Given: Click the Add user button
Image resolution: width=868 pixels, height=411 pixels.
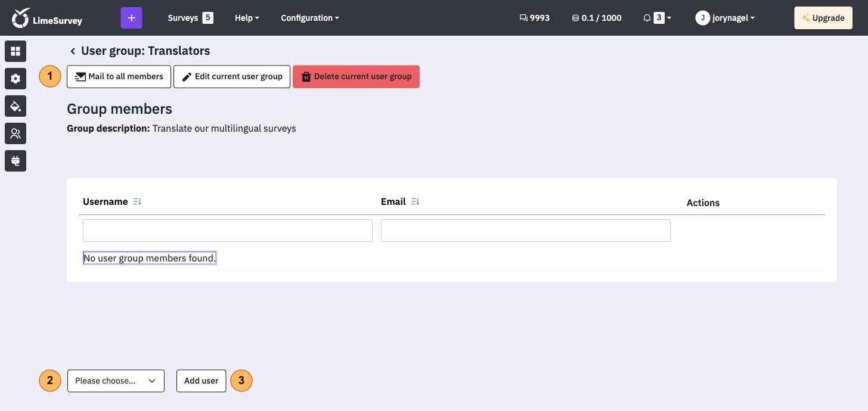Looking at the screenshot, I should point(201,381).
